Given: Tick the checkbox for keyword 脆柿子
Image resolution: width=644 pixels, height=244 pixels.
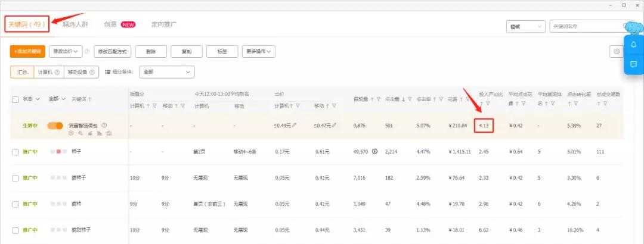Looking at the screenshot, I should point(16,178).
